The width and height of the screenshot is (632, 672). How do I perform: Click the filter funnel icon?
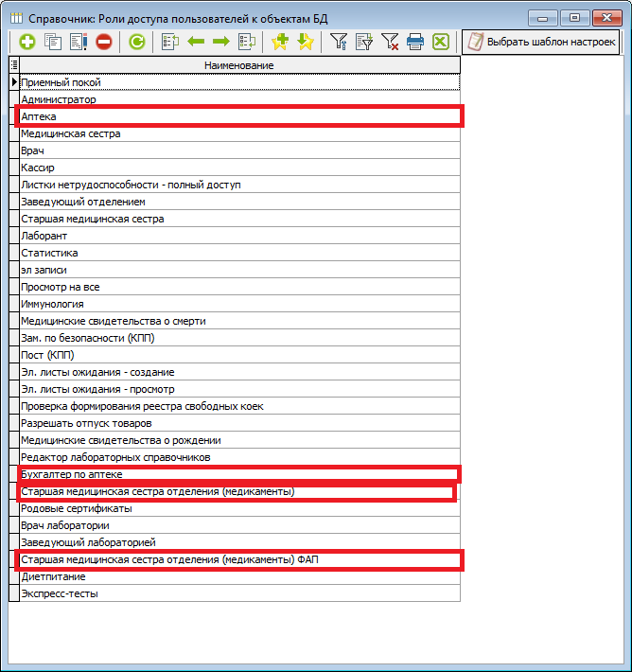(338, 42)
